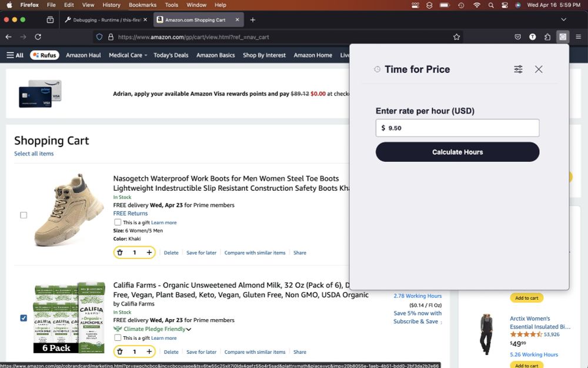Viewport: 588px width, 368px height.
Task: Open Arctix Women's Essential Insulated Bib link
Action: pyautogui.click(x=540, y=323)
